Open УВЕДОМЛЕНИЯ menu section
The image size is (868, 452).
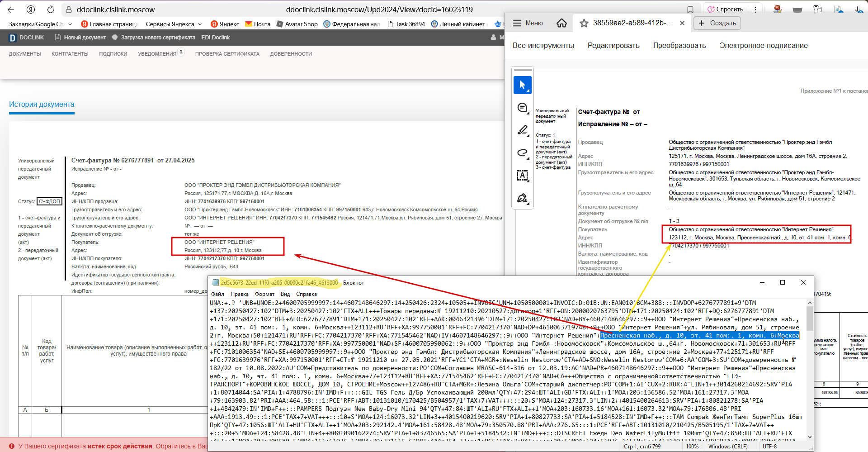point(157,54)
